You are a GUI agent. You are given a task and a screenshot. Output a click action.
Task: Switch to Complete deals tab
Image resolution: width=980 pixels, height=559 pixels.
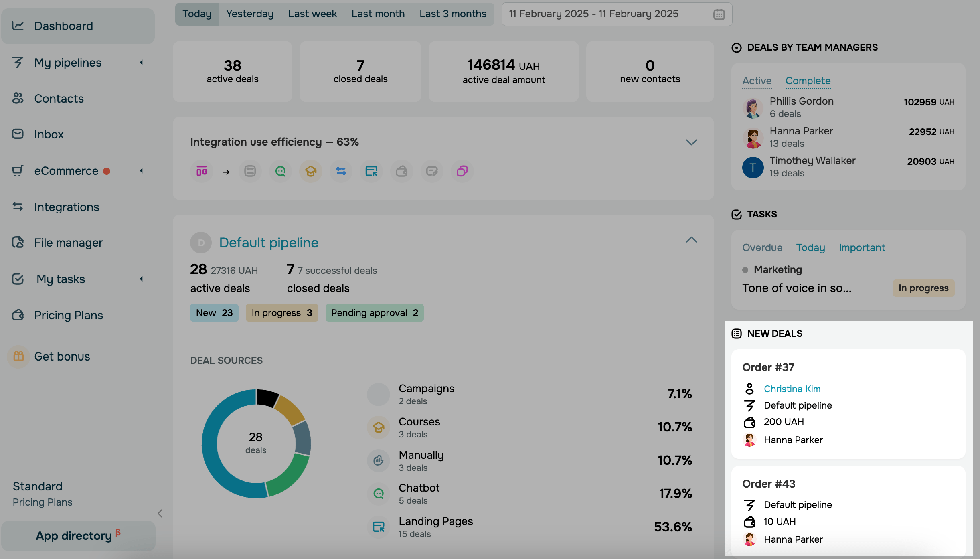point(808,81)
